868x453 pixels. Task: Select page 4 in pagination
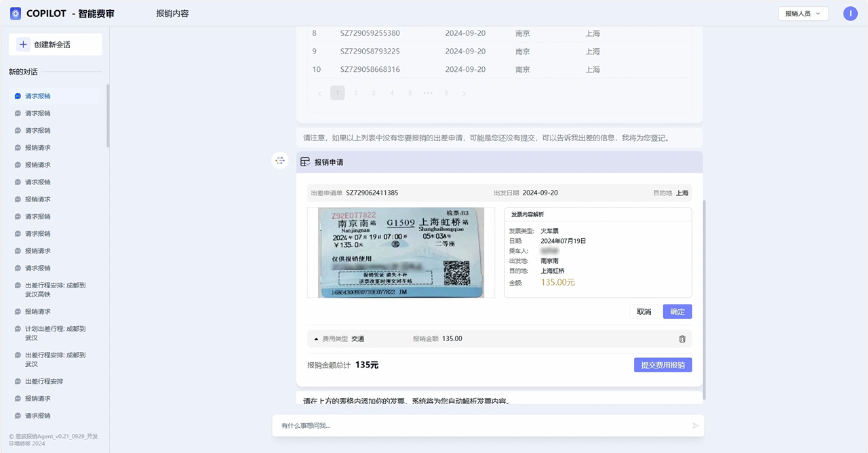click(392, 93)
